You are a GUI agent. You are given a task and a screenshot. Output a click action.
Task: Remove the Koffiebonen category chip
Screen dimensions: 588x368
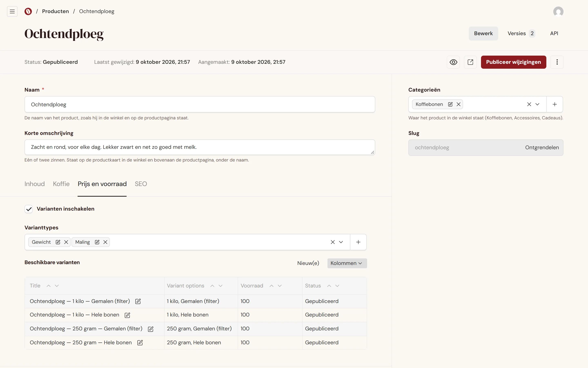(459, 104)
